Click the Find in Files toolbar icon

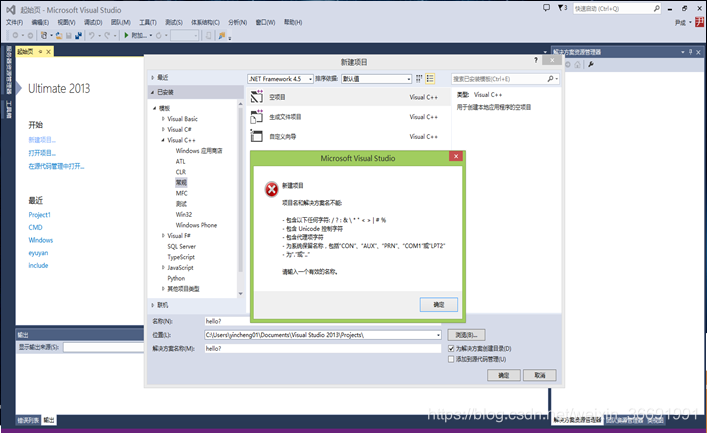(x=222, y=35)
